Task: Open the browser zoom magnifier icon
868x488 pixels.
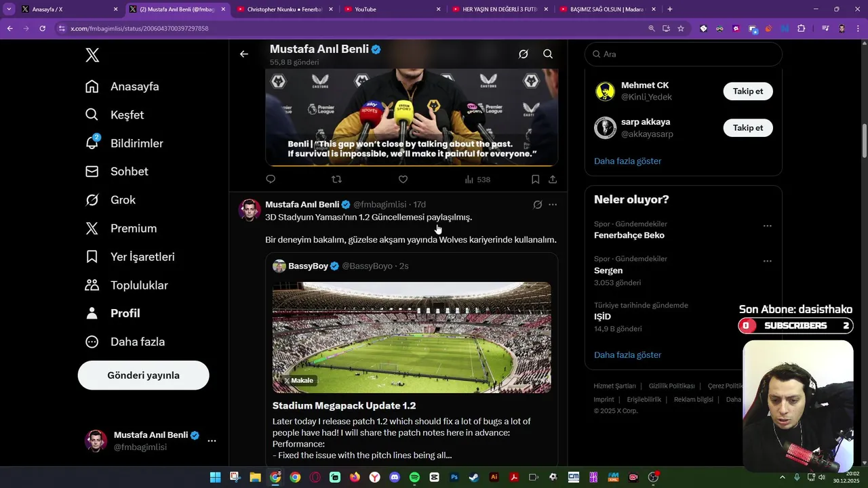Action: [x=652, y=28]
